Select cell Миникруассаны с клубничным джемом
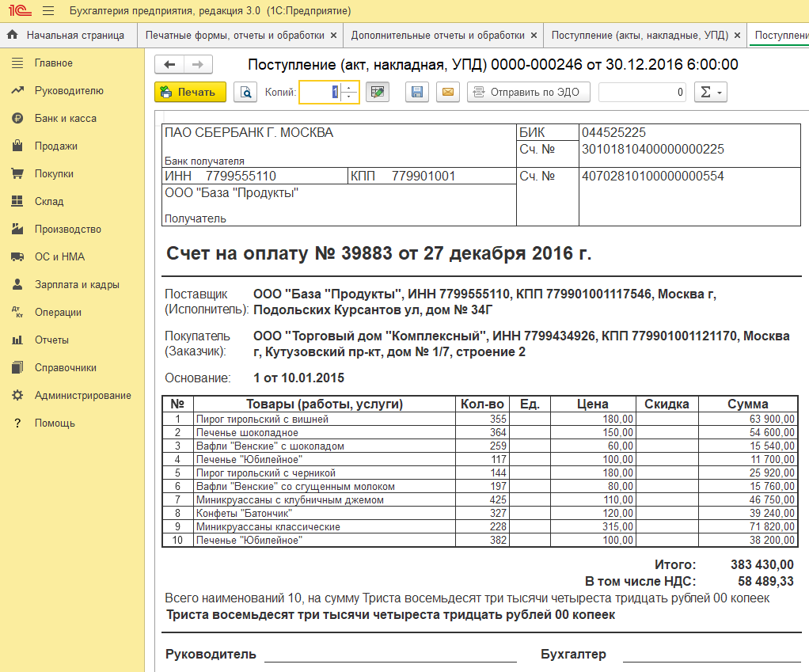This screenshot has width=809, height=672. click(x=324, y=499)
